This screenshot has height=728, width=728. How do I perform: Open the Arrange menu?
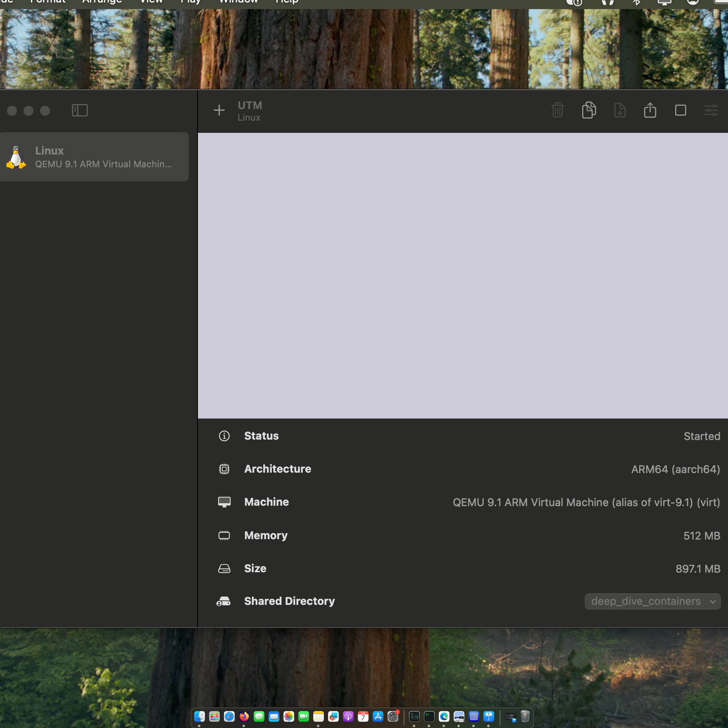click(x=102, y=2)
